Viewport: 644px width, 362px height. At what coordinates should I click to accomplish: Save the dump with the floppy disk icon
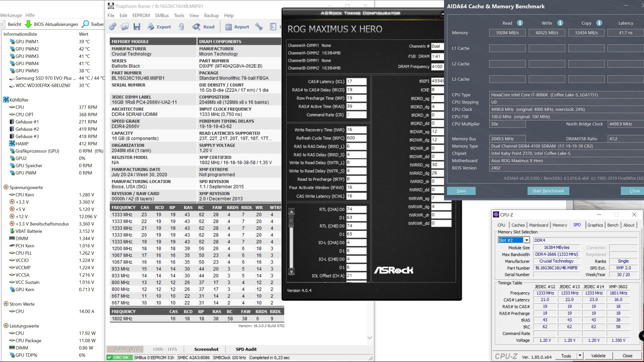(137, 27)
